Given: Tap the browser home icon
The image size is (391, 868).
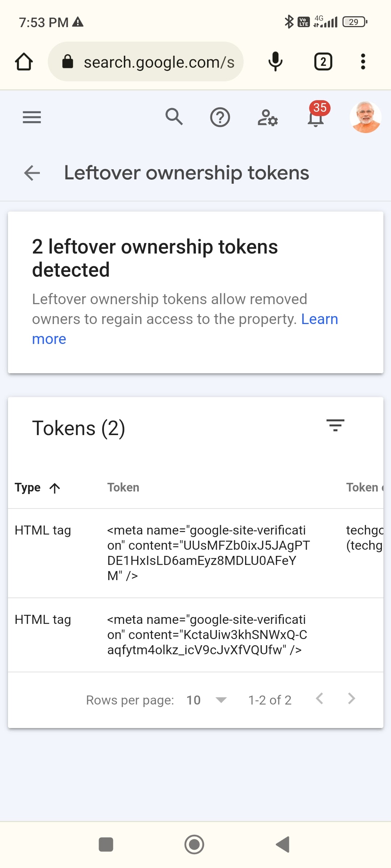Looking at the screenshot, I should click(x=24, y=62).
